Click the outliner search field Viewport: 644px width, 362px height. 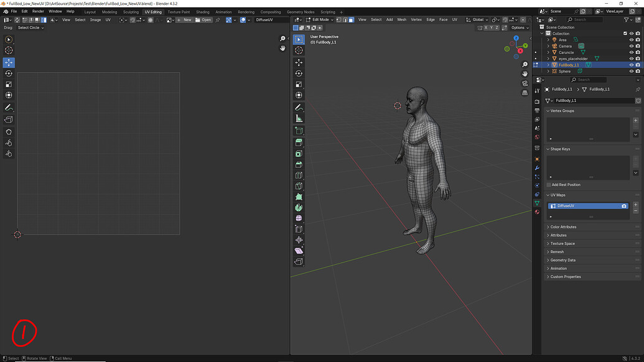pyautogui.click(x=585, y=20)
